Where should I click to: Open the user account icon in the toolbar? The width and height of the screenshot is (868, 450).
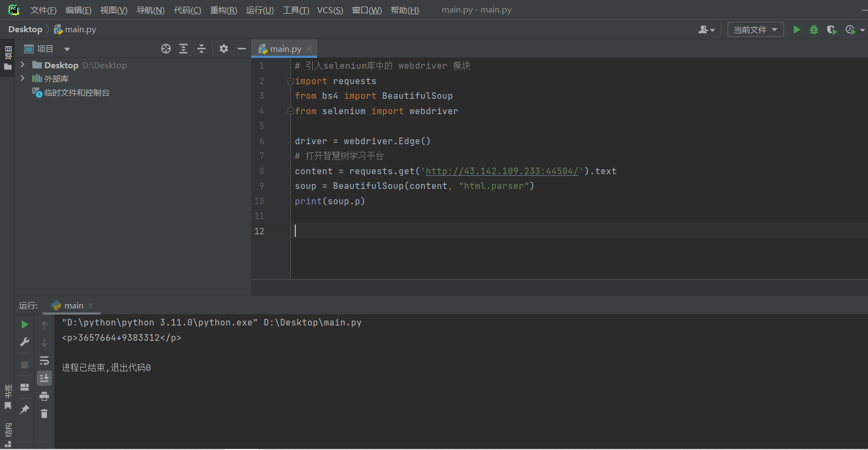point(706,29)
